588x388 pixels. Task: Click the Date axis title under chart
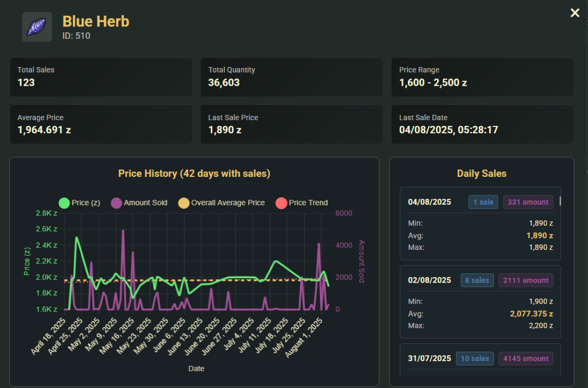(196, 368)
